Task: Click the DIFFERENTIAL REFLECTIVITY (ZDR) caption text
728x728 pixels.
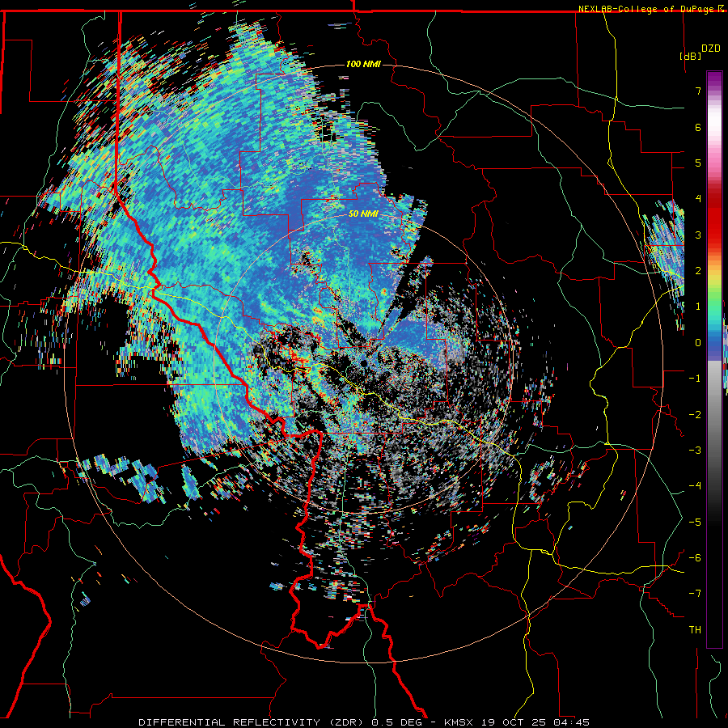Action: coord(252,722)
